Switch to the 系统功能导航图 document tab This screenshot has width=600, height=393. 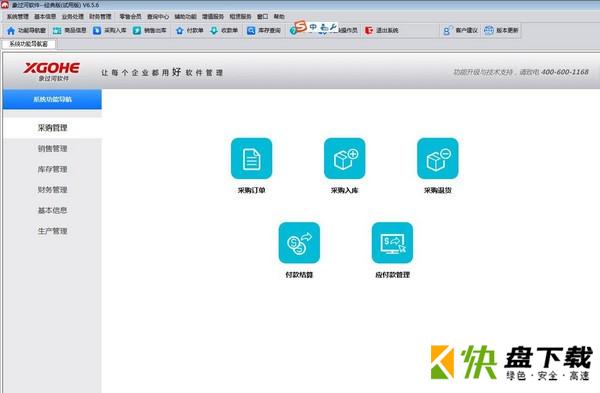pyautogui.click(x=29, y=44)
